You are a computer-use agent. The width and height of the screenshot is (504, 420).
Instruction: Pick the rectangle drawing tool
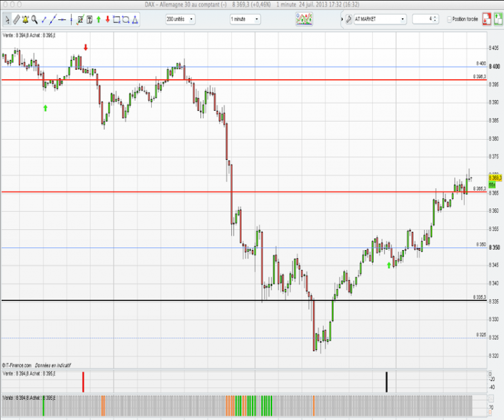pos(117,20)
